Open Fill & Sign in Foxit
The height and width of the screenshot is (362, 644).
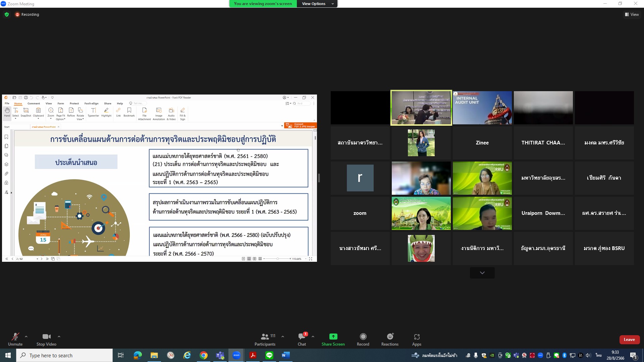click(182, 114)
